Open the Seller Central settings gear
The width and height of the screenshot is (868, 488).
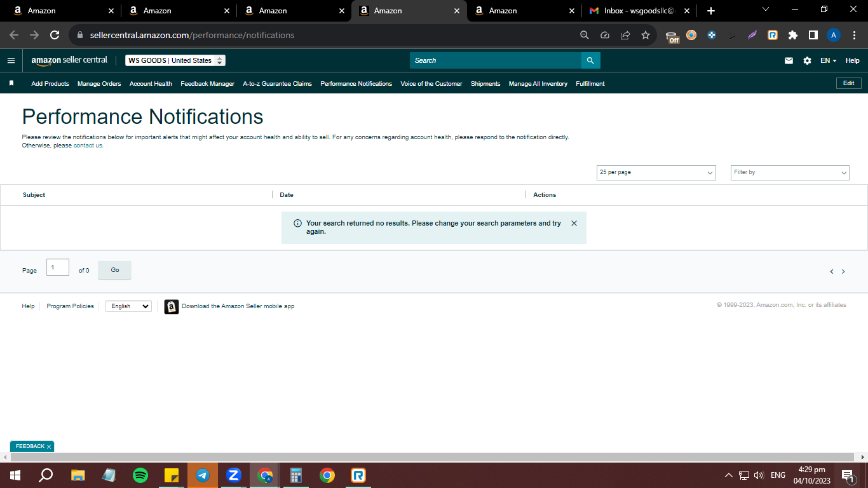[807, 60]
